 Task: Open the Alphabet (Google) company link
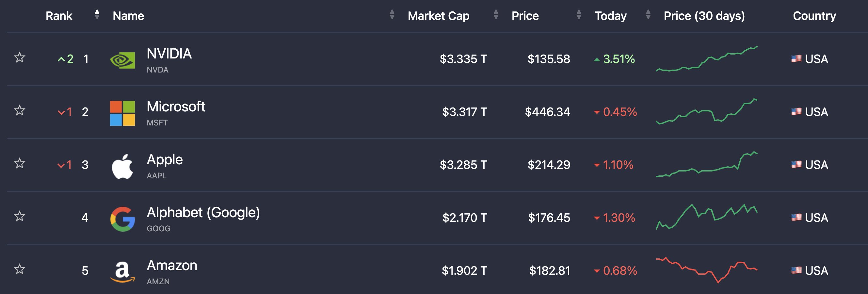(x=203, y=213)
